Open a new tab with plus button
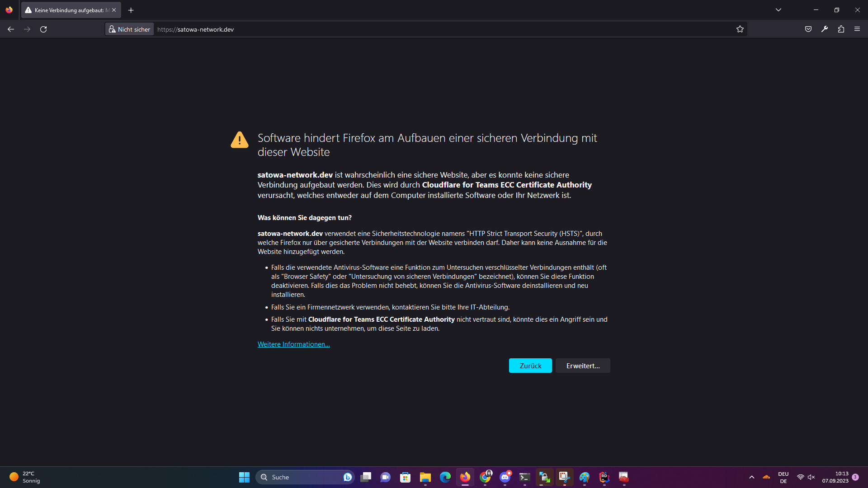The height and width of the screenshot is (488, 868). [131, 10]
